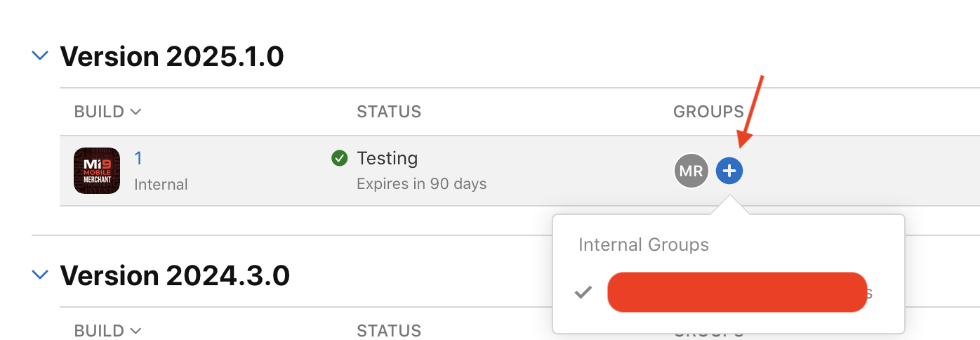Click the MR group avatar
980x340 pixels.
pos(691,171)
